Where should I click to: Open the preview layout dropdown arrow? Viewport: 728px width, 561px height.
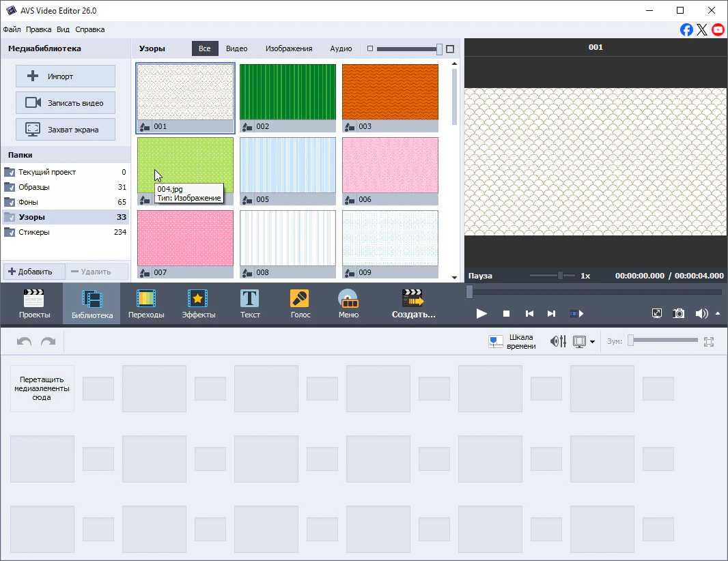pos(592,342)
